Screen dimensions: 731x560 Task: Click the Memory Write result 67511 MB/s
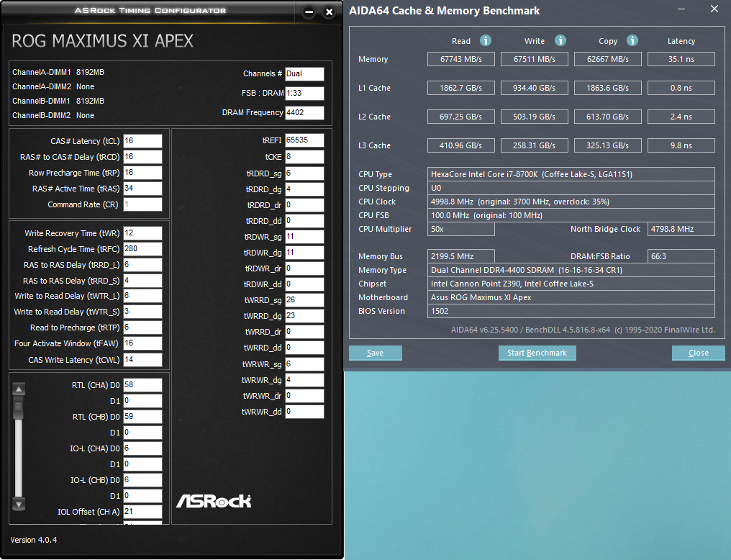click(535, 59)
